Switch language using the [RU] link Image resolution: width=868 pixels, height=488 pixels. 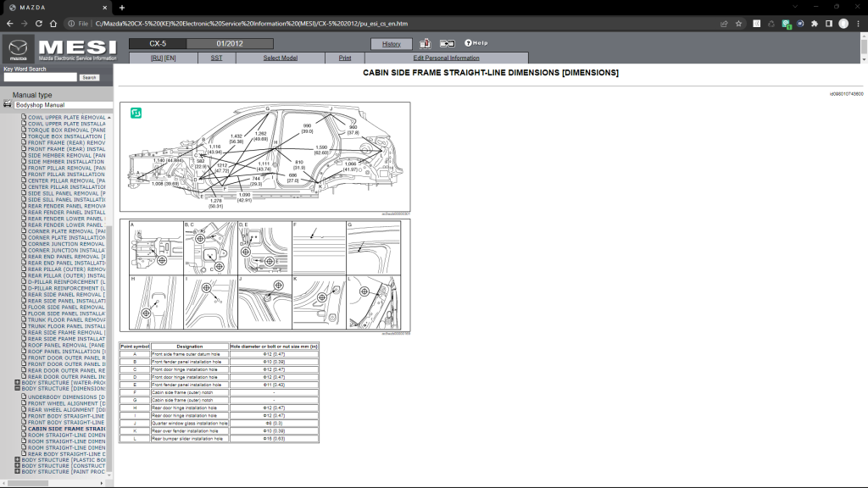coord(155,58)
